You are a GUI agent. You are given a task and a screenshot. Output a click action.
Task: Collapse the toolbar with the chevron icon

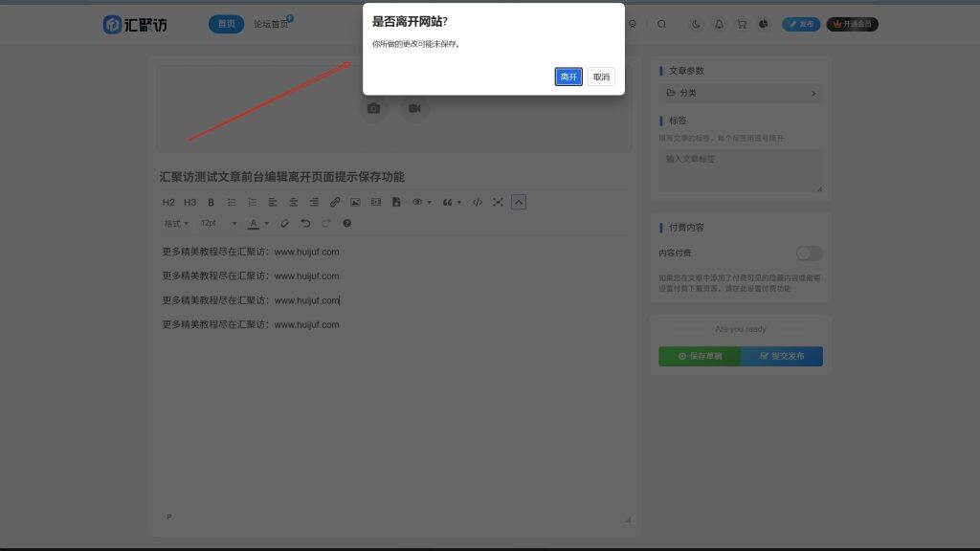coord(518,202)
